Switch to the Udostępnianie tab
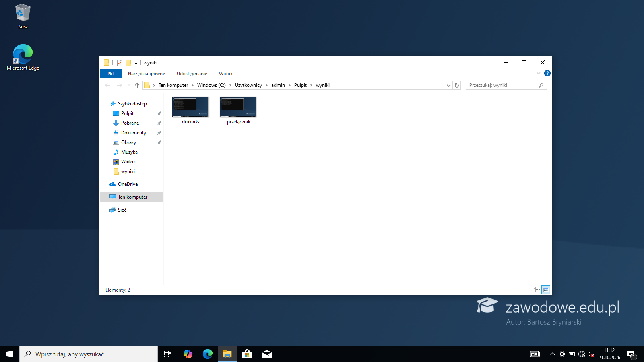Viewport: 644px width, 362px height. pyautogui.click(x=192, y=74)
